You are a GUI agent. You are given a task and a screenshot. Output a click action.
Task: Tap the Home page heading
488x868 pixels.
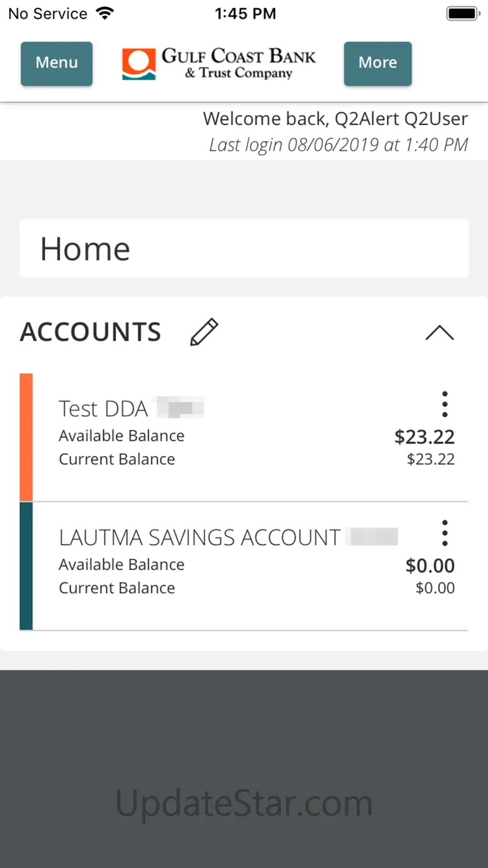(85, 248)
